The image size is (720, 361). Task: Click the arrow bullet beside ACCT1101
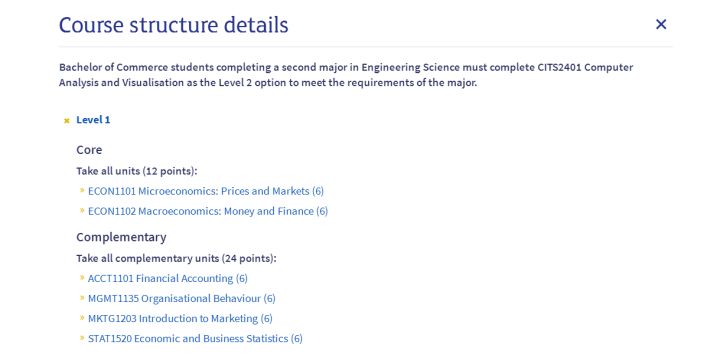82,277
